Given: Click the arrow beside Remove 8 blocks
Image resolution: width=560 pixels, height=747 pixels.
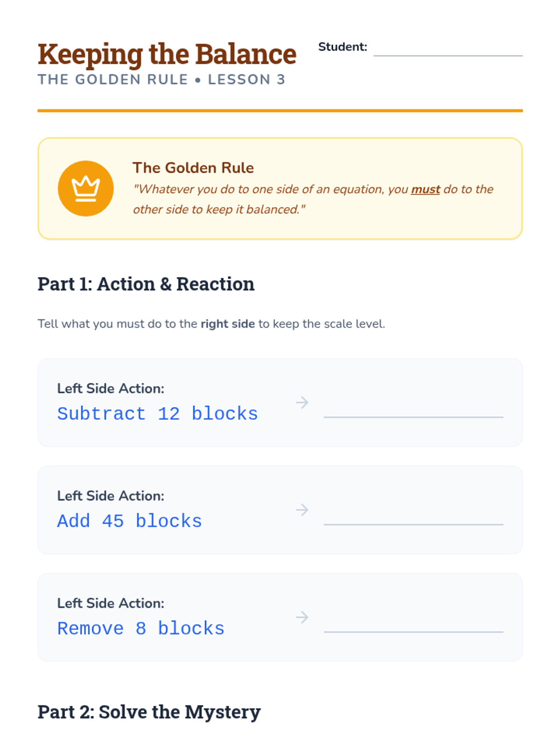Looking at the screenshot, I should coord(302,617).
